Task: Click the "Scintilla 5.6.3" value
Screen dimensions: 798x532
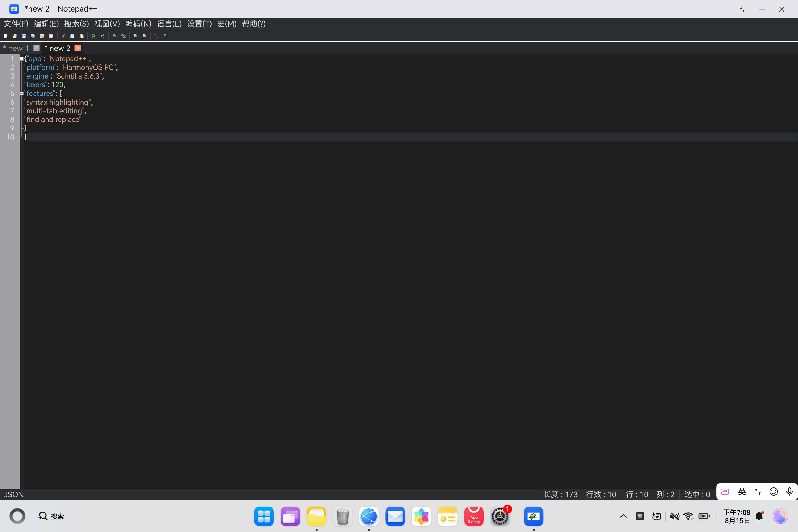Action: 78,76
